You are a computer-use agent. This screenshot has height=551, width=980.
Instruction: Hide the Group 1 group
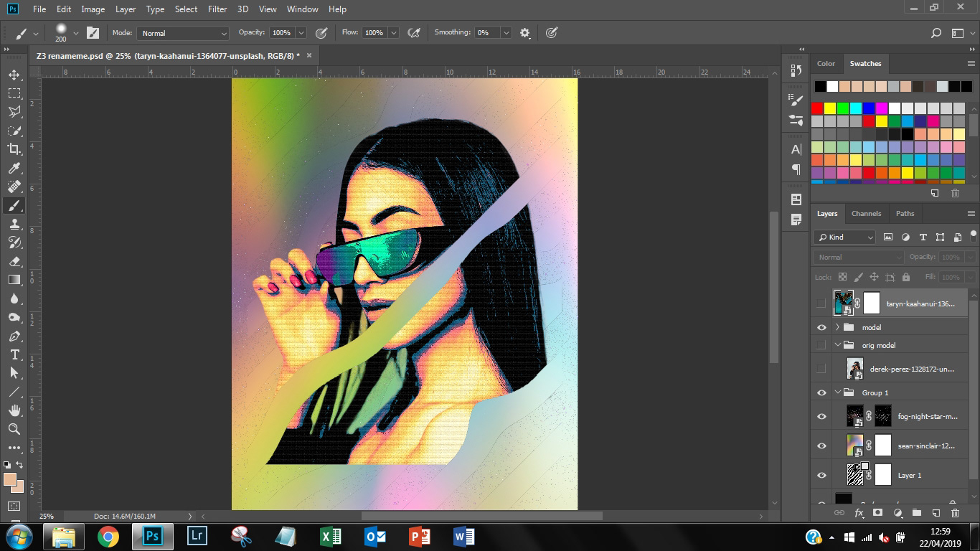tap(821, 392)
